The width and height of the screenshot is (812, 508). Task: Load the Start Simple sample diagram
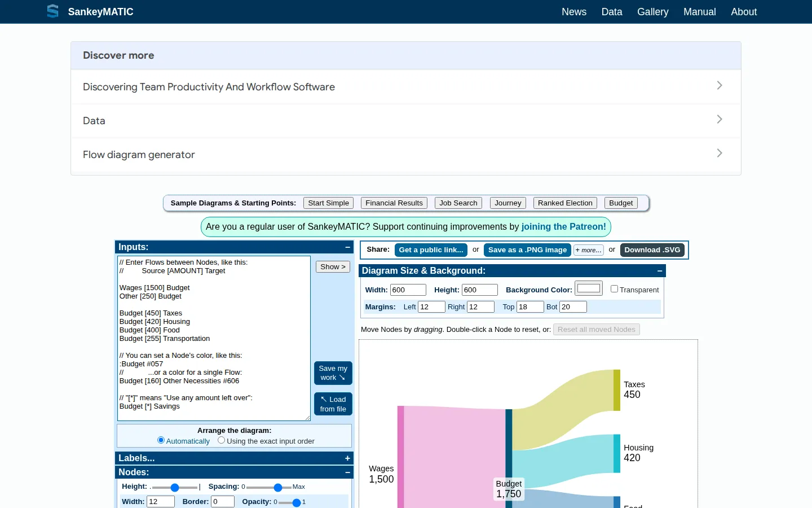click(328, 203)
